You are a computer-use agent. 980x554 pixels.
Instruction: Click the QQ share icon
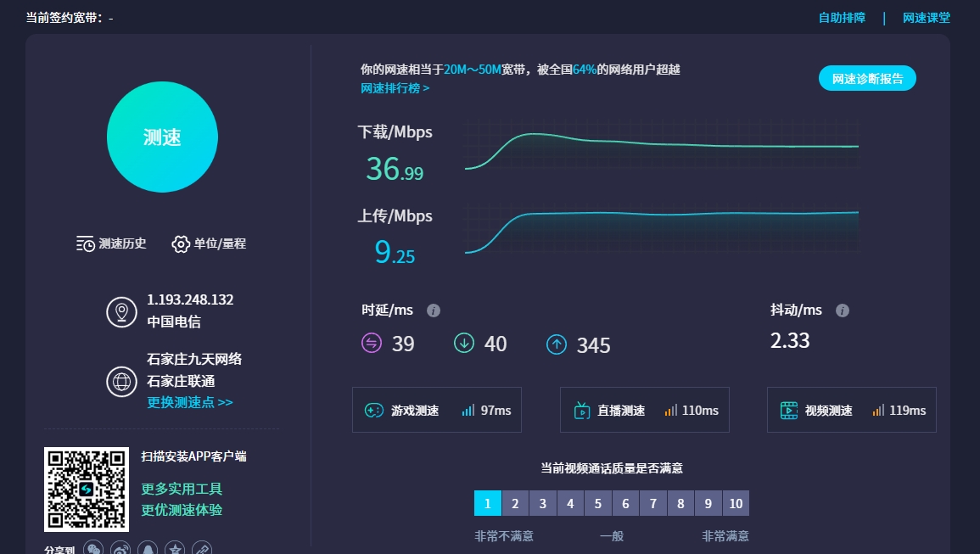coord(147,549)
